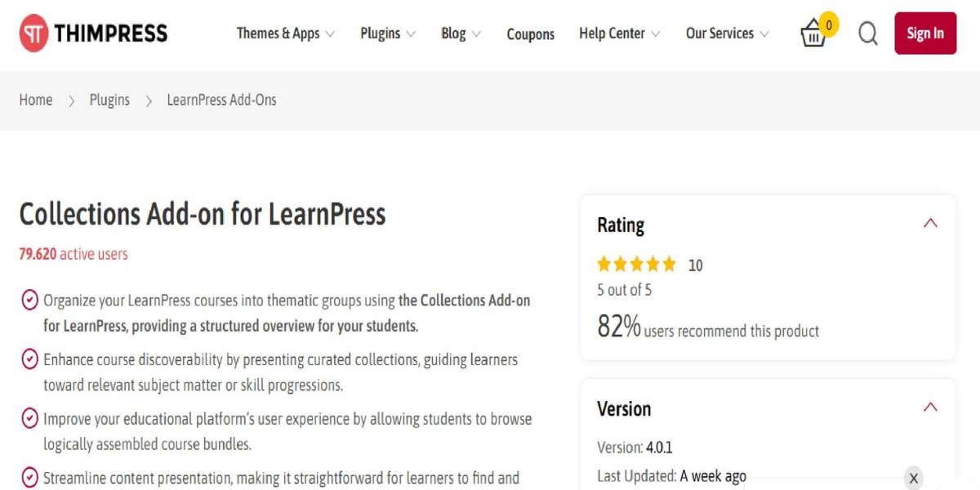The height and width of the screenshot is (490, 980).
Task: Click the search magnifier icon
Action: pos(867,33)
